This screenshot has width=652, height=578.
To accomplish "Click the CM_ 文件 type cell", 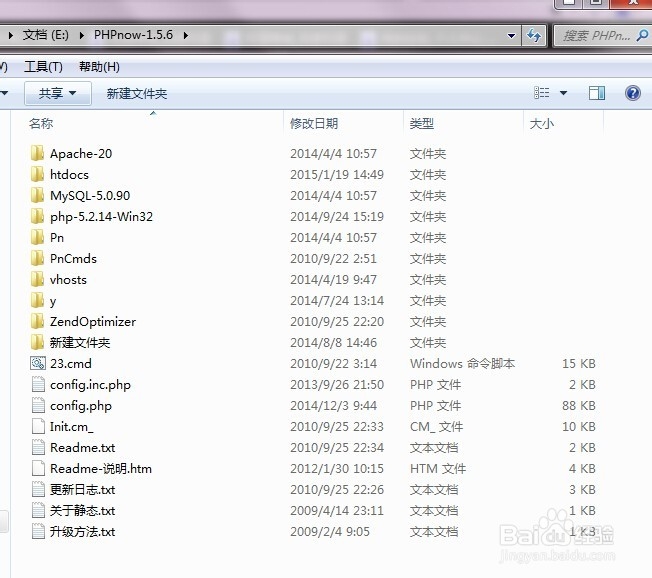I will [x=436, y=427].
